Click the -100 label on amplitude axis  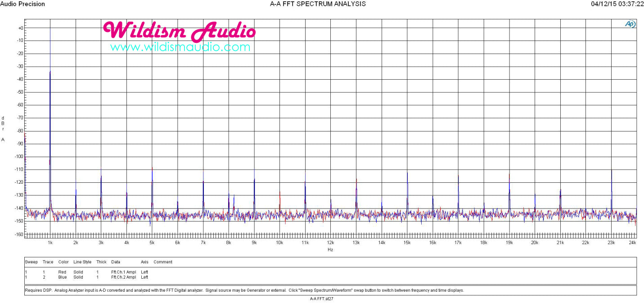18,157
